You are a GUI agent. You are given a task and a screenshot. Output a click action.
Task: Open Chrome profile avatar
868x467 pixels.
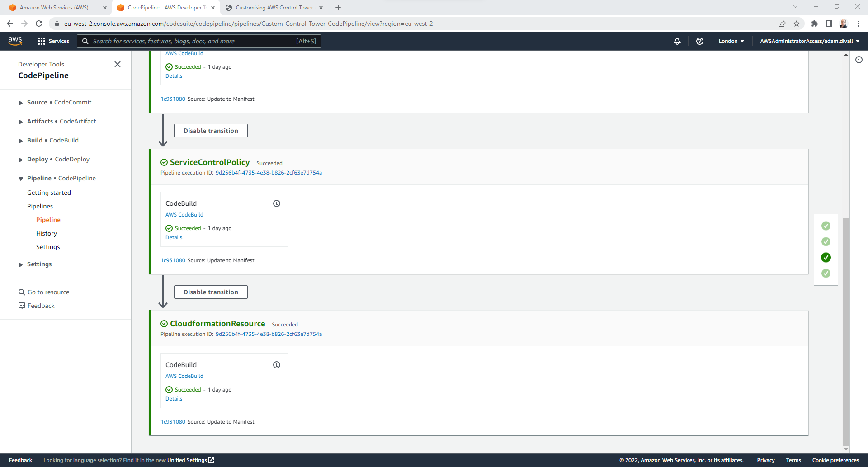[844, 24]
